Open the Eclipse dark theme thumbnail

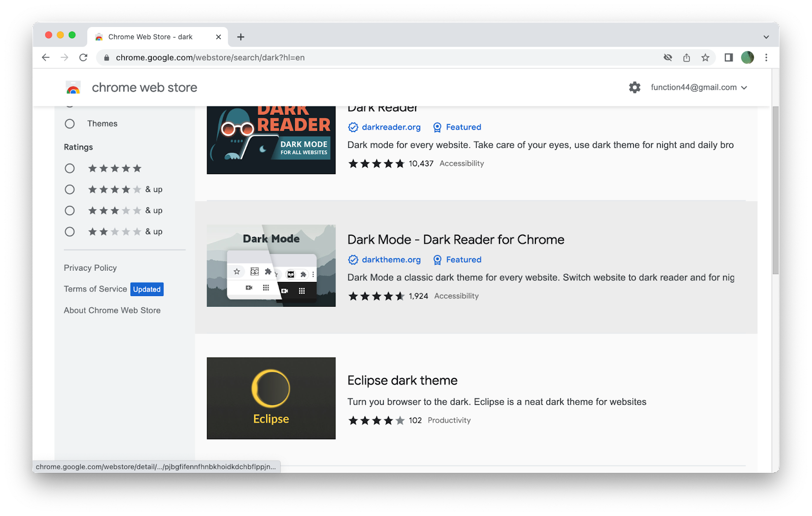pos(271,398)
